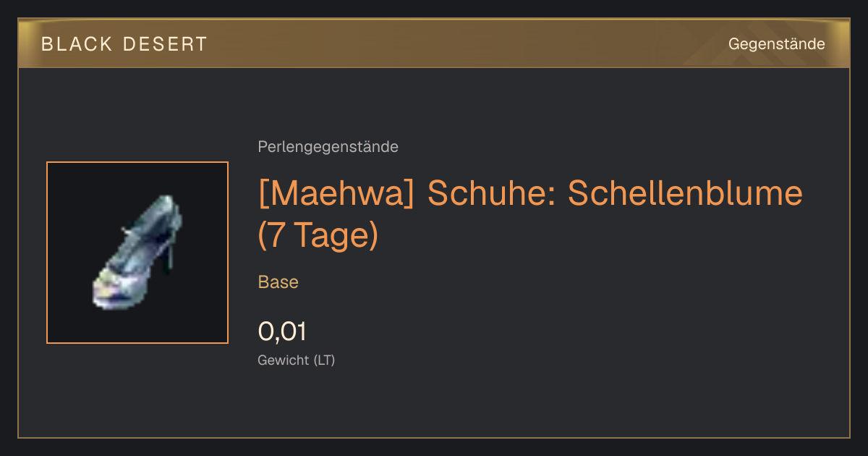
Task: Click the 0,01 weight value
Action: pyautogui.click(x=282, y=332)
